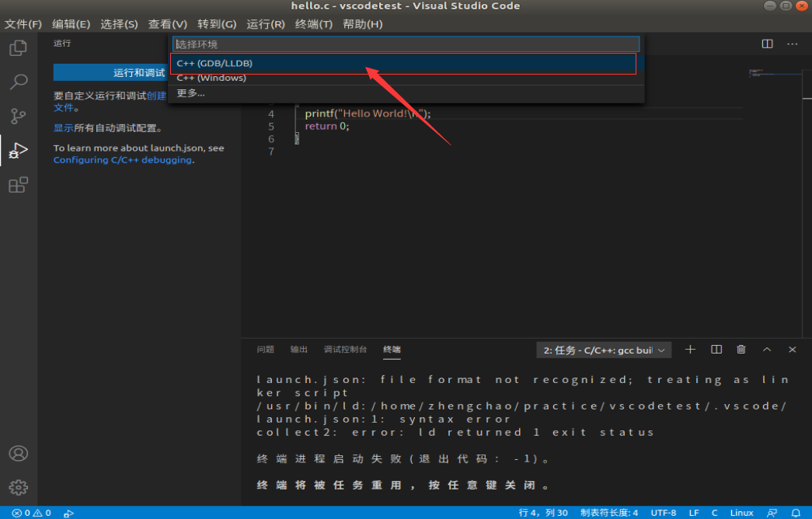Click line number 5 in the gutter
The height and width of the screenshot is (519, 812).
[271, 127]
